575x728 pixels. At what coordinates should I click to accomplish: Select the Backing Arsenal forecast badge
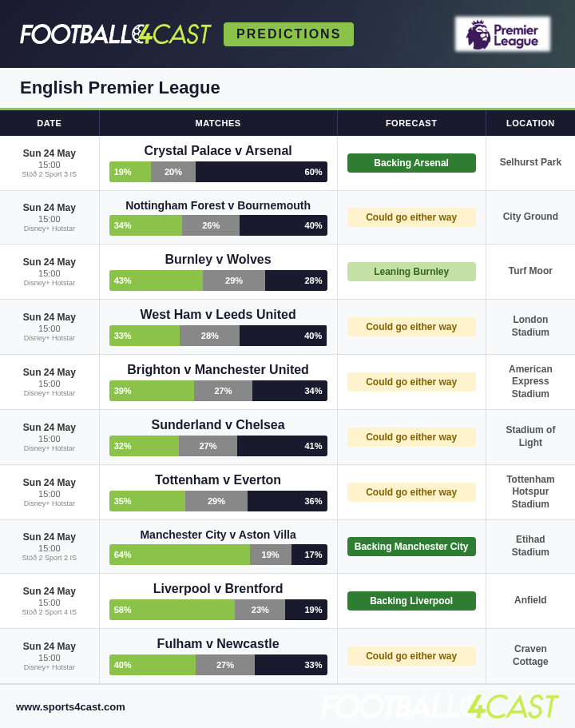411,163
